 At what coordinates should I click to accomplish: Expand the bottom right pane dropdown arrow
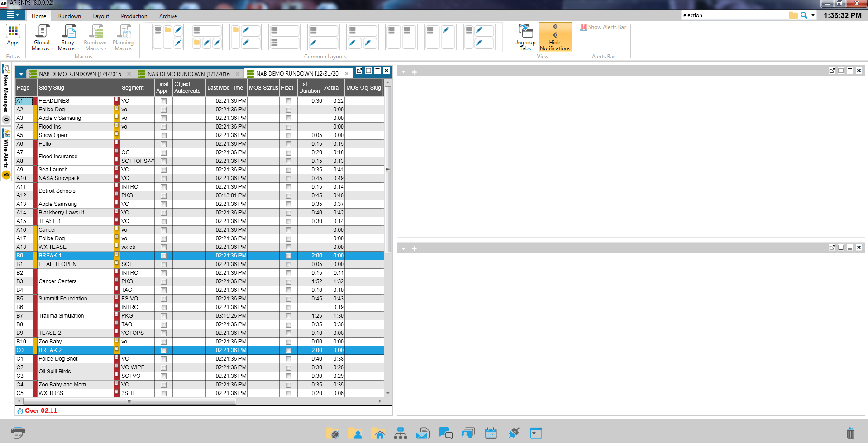coord(403,249)
